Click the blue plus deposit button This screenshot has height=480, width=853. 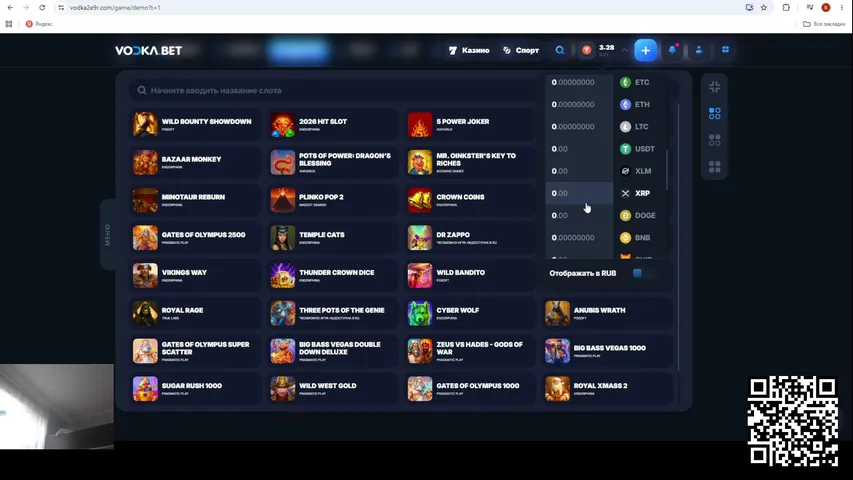coord(645,51)
